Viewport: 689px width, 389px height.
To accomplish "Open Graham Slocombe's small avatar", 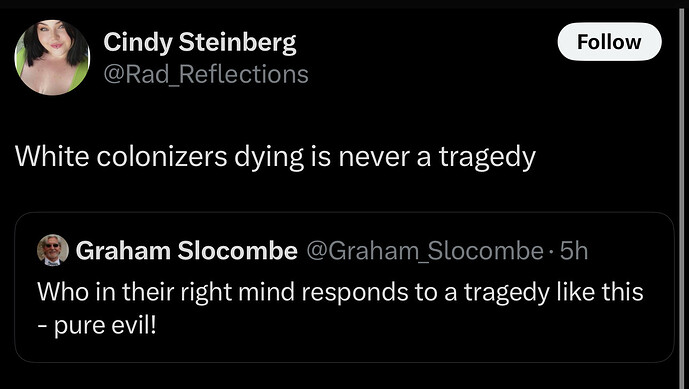I will (53, 250).
